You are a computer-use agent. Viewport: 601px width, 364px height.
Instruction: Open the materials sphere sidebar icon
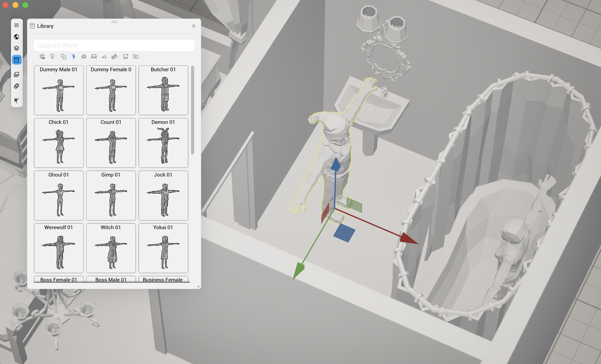pyautogui.click(x=17, y=86)
